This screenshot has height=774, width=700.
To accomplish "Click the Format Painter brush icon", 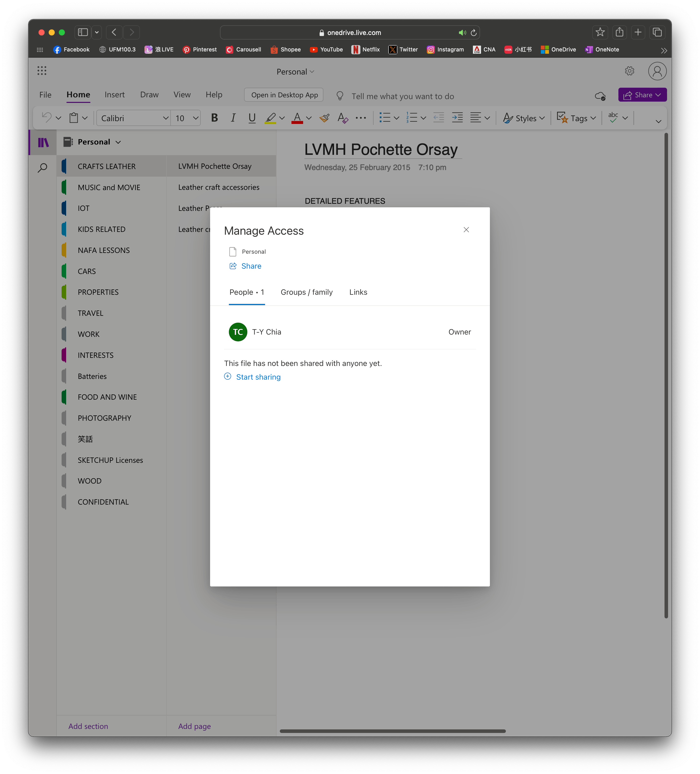I will [x=324, y=118].
